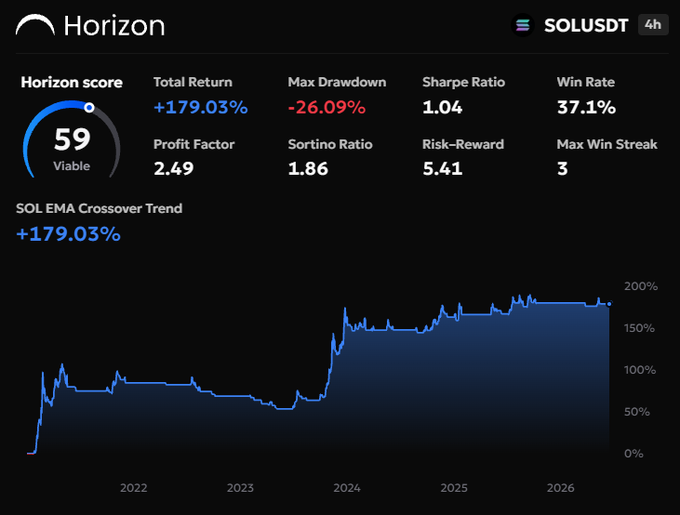Click the Total Return label
The height and width of the screenshot is (515, 680).
193,82
